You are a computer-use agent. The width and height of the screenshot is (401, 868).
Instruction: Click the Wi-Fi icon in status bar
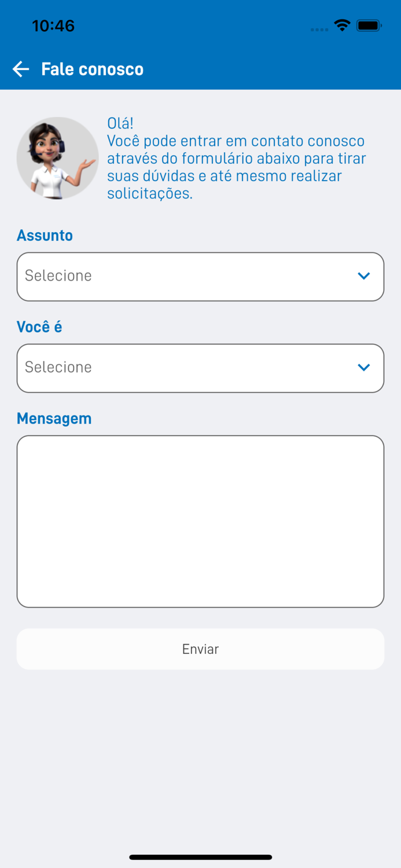pos(342,25)
